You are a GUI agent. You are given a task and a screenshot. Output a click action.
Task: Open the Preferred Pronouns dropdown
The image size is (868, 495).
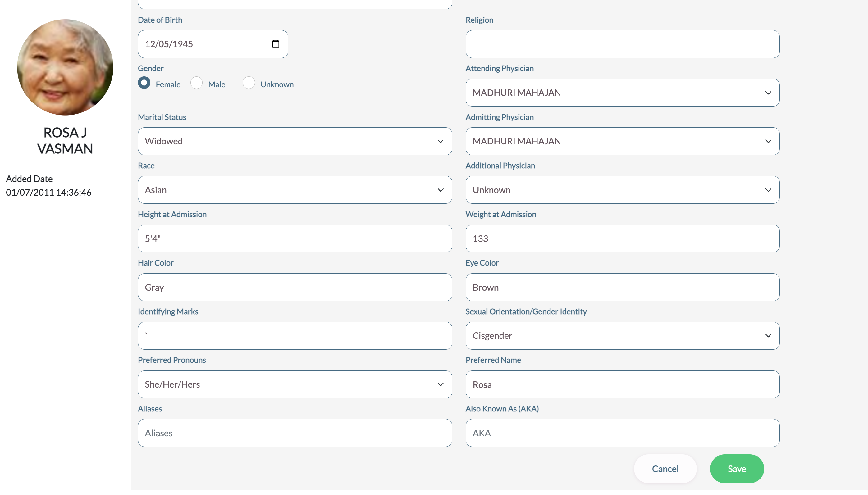coord(295,384)
